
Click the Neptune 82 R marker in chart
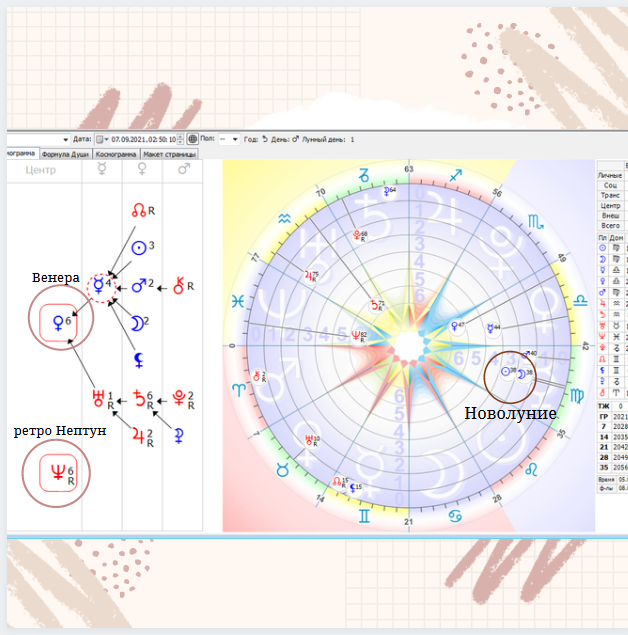(x=358, y=336)
